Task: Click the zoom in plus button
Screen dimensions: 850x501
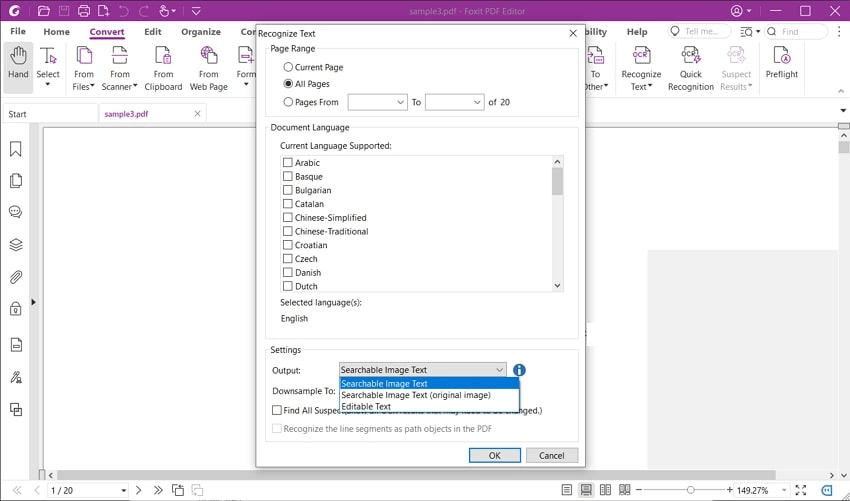Action: (729, 490)
